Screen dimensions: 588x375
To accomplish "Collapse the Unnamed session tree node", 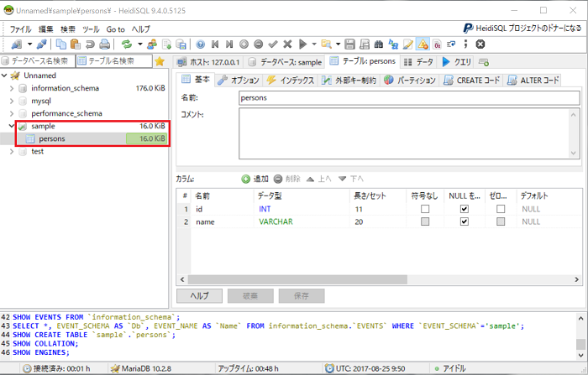I will point(4,76).
